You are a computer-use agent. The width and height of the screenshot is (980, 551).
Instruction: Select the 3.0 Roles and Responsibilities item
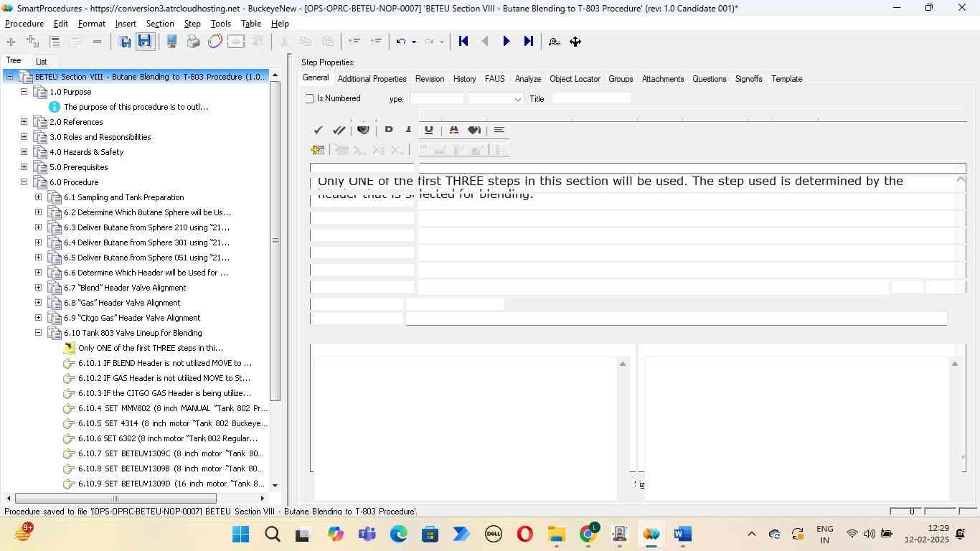tap(100, 137)
